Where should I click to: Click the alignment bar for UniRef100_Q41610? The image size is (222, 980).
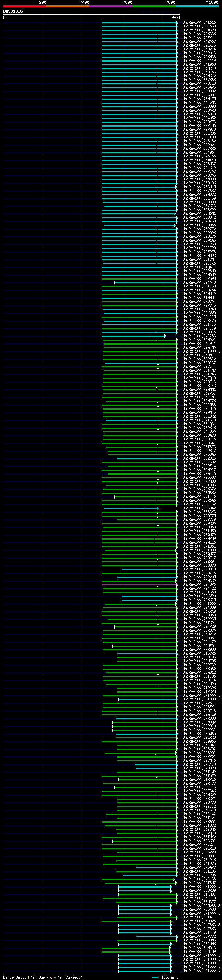click(x=142, y=420)
